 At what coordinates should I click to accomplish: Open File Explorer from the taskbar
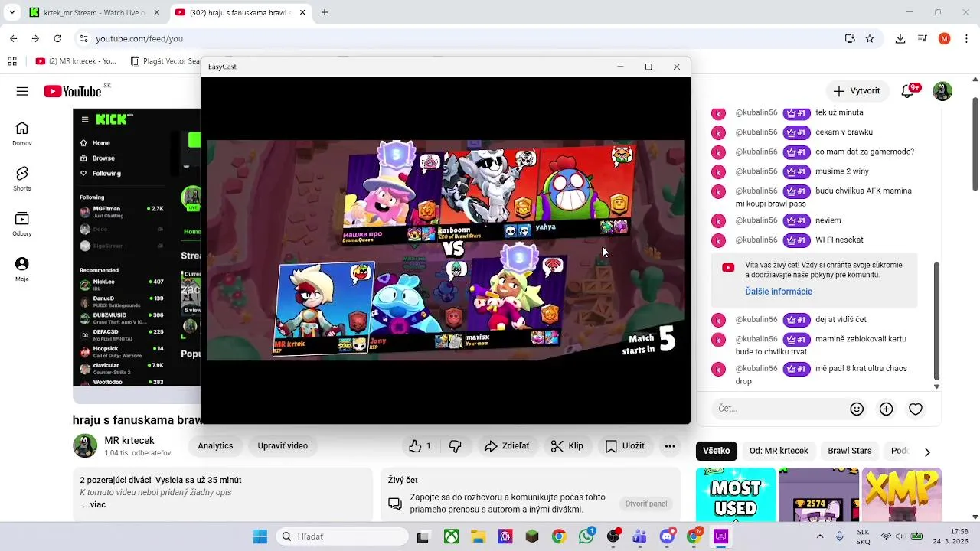pyautogui.click(x=479, y=536)
